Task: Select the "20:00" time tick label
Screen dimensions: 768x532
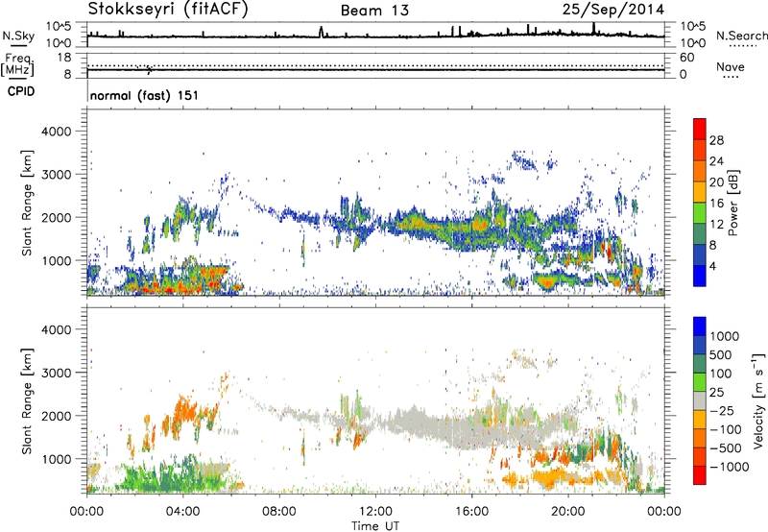Action: click(568, 512)
